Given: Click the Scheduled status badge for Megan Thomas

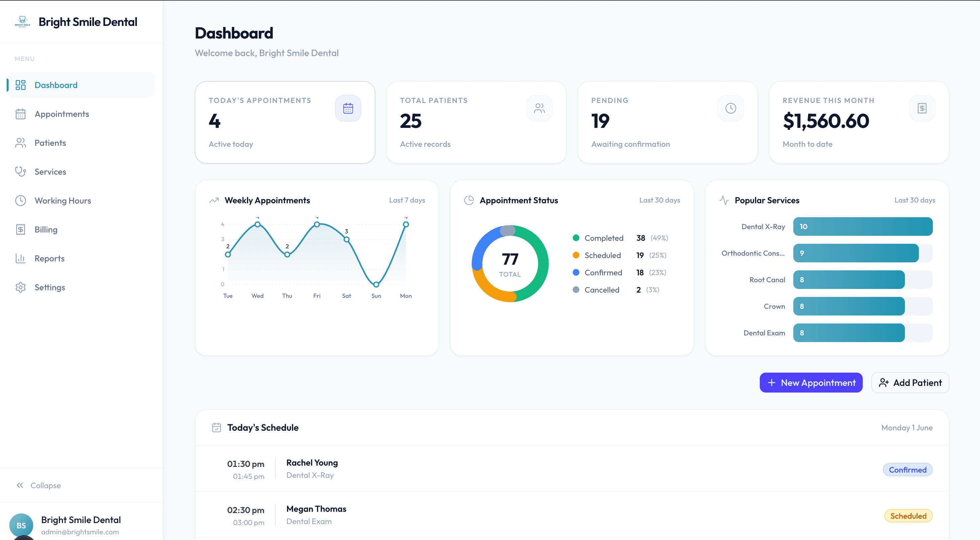Looking at the screenshot, I should [x=909, y=516].
